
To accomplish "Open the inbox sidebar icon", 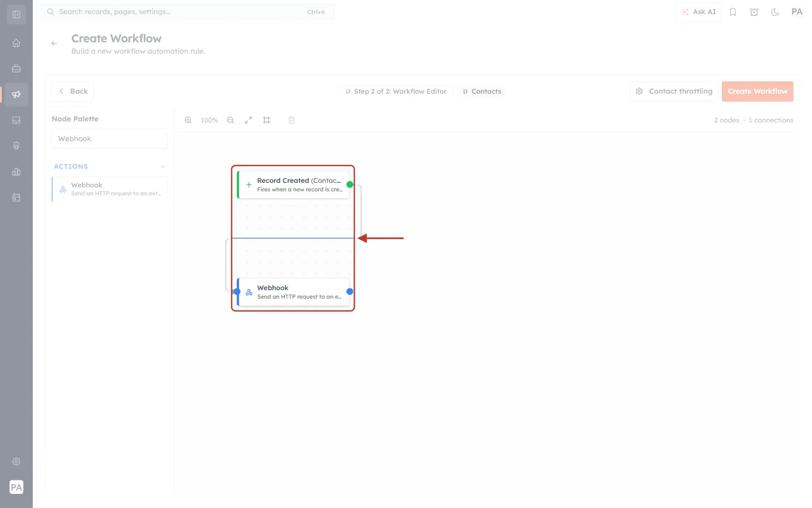I will [x=16, y=120].
